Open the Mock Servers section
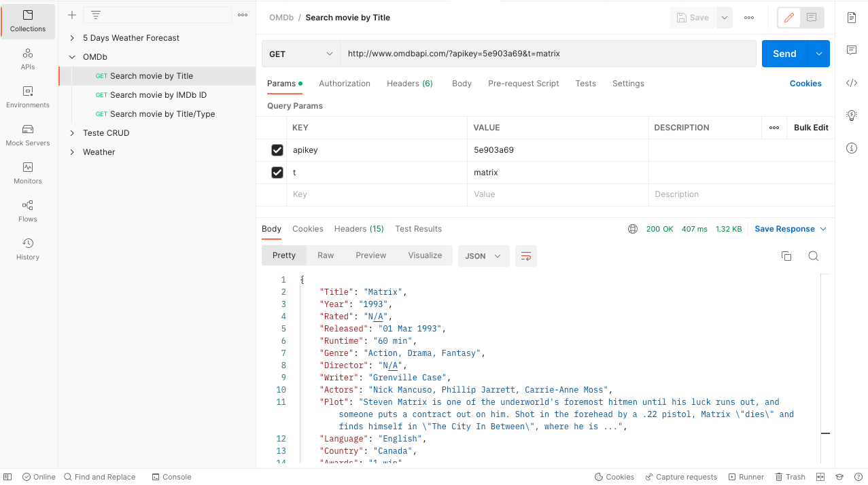This screenshot has width=868, height=485. coord(28,135)
